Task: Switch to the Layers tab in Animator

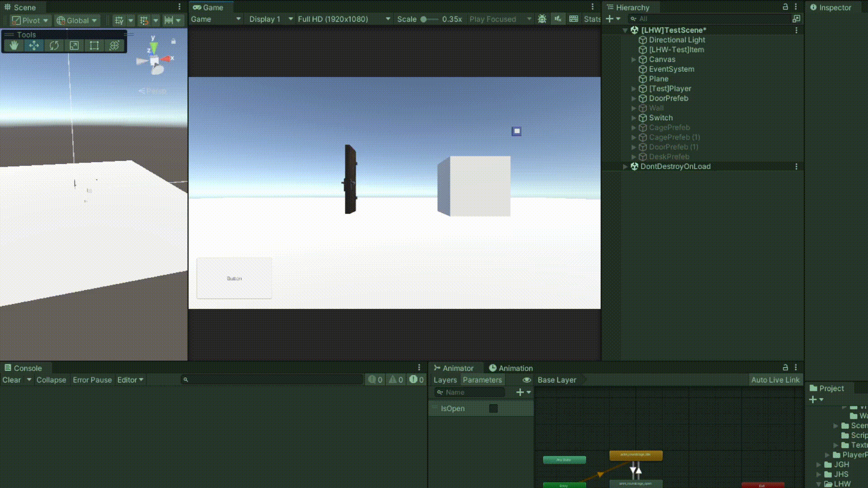Action: point(445,380)
